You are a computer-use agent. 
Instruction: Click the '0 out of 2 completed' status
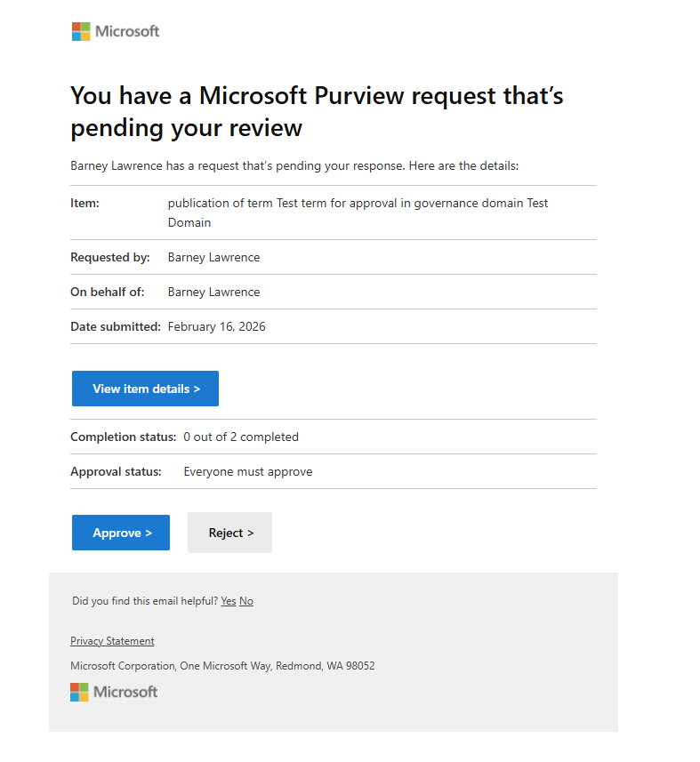(x=241, y=437)
